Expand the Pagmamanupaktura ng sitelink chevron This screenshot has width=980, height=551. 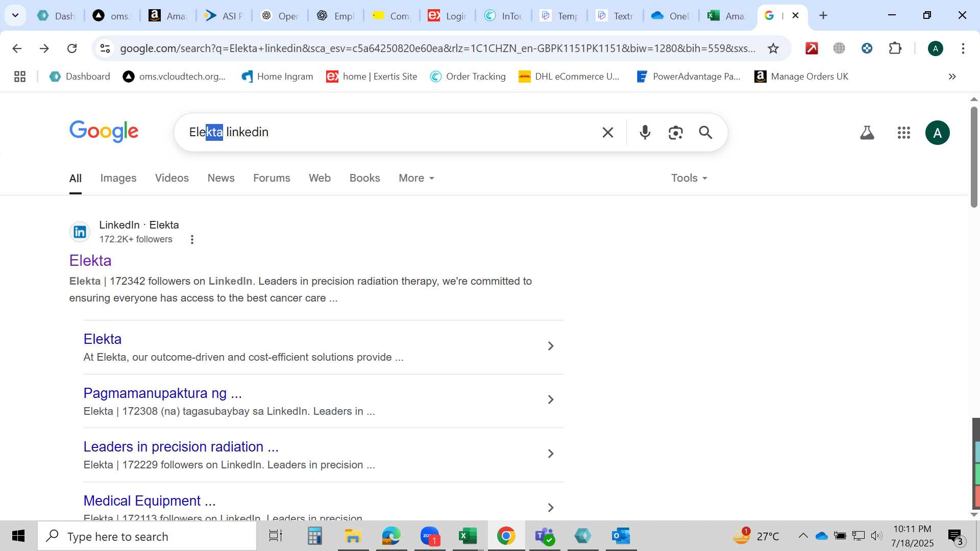click(551, 400)
